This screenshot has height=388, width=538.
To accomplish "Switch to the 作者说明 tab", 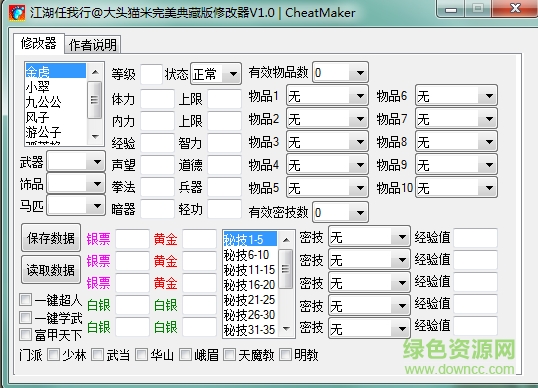I will point(93,45).
